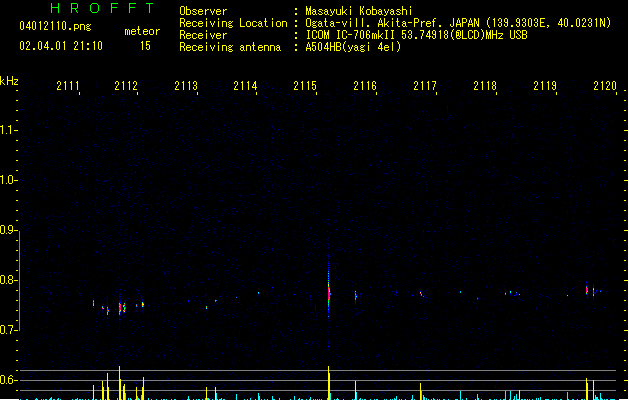Click the echo cluster just before 2112
The height and width of the screenshot is (400, 629).
(x=121, y=308)
